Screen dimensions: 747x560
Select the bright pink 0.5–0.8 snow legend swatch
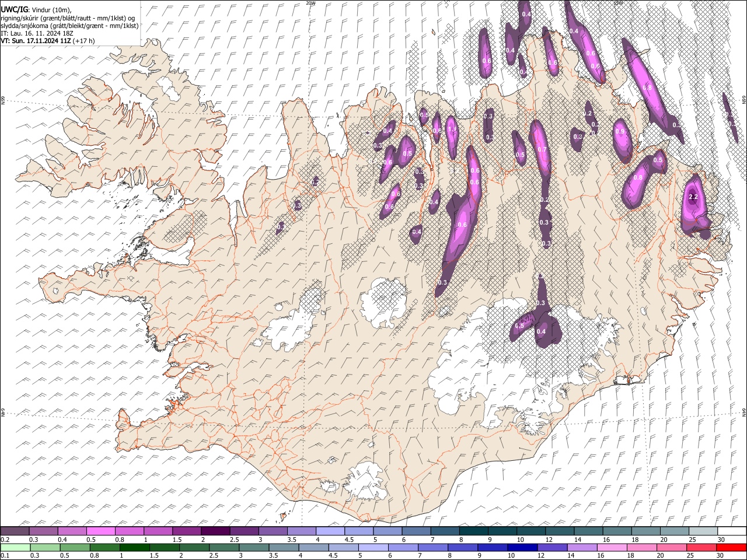pyautogui.click(x=100, y=531)
